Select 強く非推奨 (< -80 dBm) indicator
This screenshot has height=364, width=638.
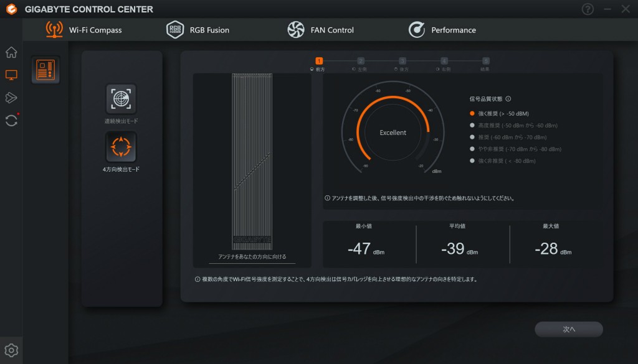point(472,161)
